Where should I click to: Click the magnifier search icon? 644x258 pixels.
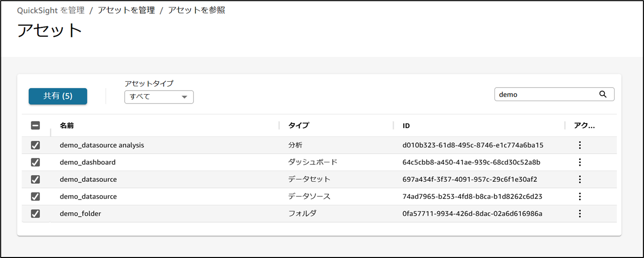coord(603,94)
